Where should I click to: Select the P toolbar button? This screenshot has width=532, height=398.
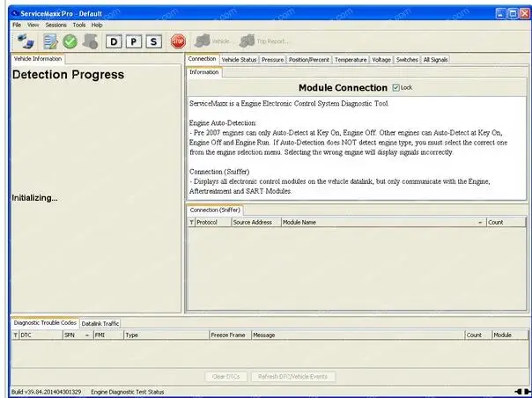(x=134, y=41)
